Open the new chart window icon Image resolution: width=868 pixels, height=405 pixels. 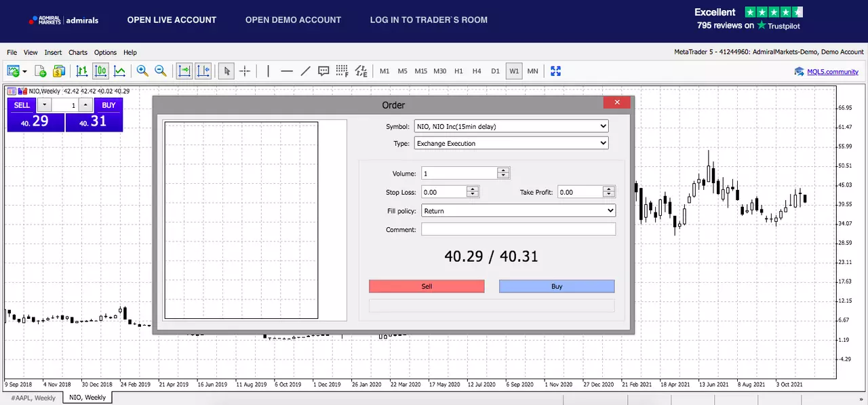13,71
